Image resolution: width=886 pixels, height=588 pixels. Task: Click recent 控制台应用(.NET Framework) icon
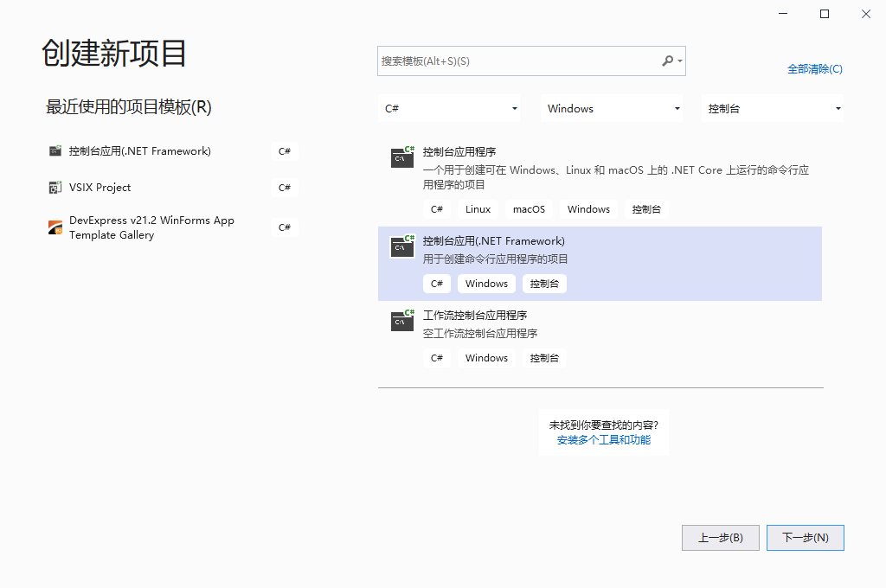click(55, 150)
